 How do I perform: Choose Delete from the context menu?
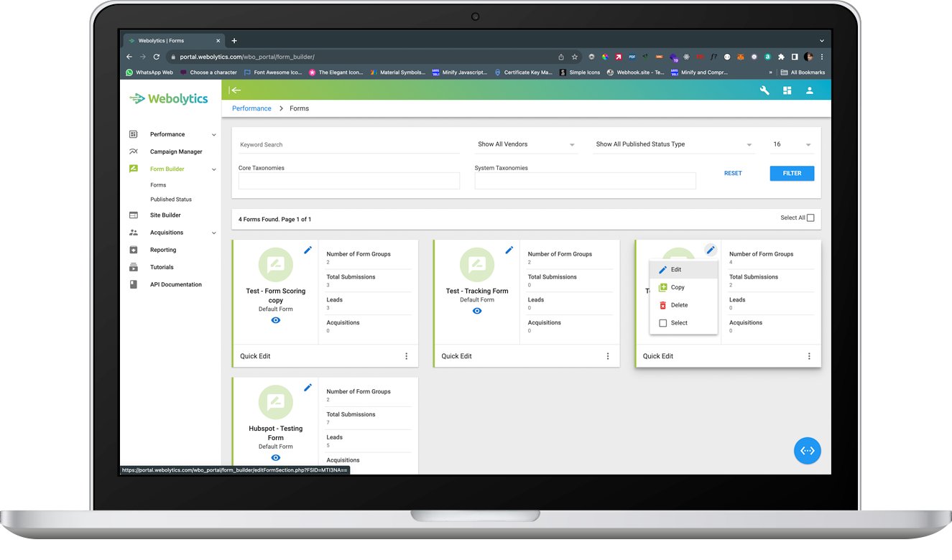tap(679, 305)
